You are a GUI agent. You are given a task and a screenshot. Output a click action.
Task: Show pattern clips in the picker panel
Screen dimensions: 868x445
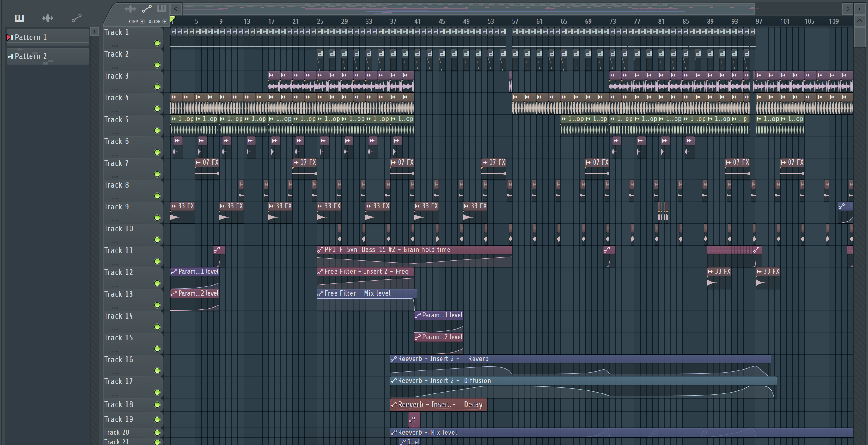[x=19, y=18]
